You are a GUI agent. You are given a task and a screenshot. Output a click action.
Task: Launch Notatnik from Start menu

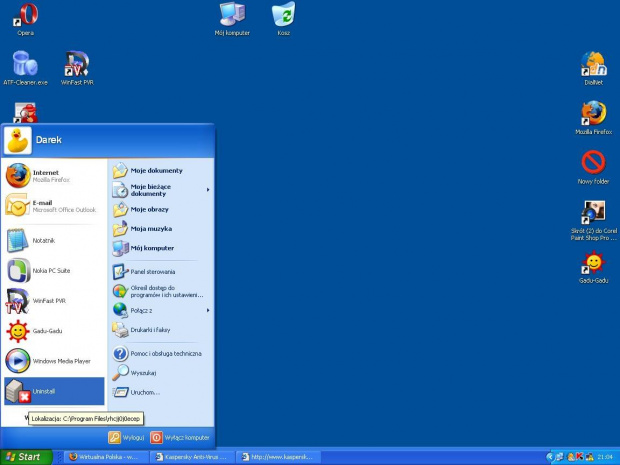pos(54,240)
